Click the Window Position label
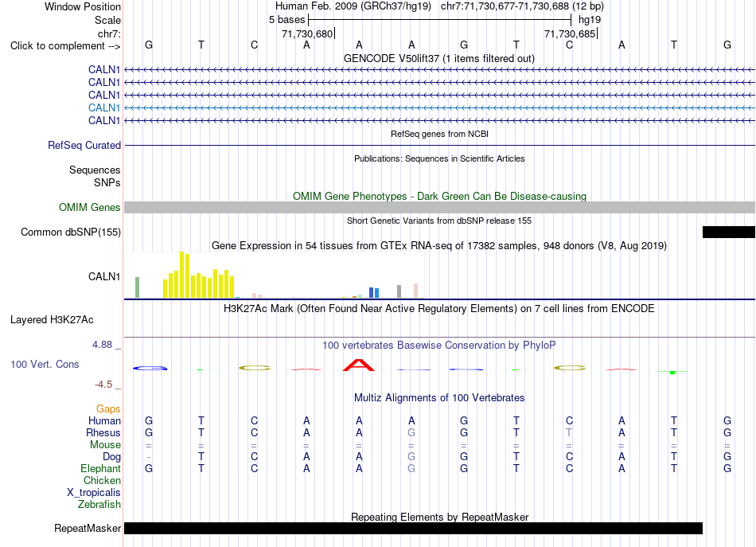The image size is (756, 547). (x=83, y=6)
